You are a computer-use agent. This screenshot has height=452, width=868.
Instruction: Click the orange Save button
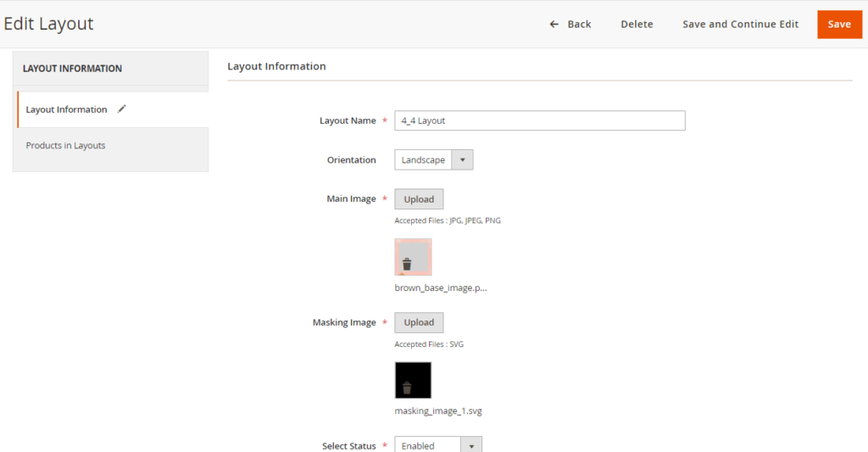(x=839, y=25)
